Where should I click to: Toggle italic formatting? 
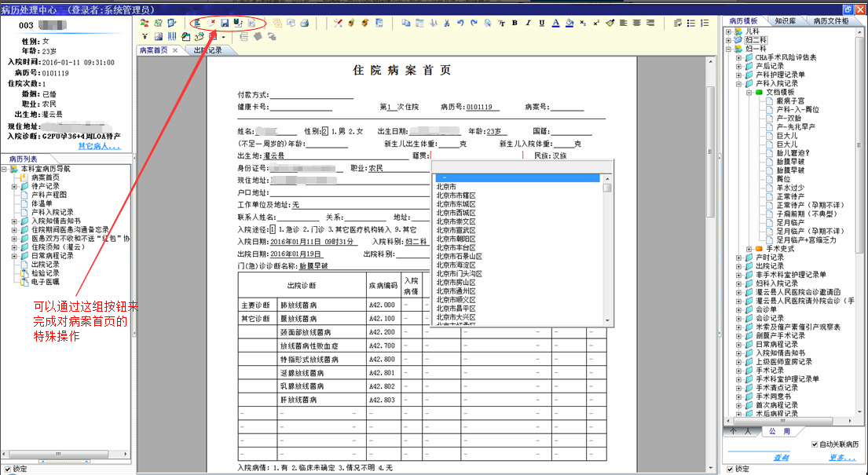coord(528,23)
